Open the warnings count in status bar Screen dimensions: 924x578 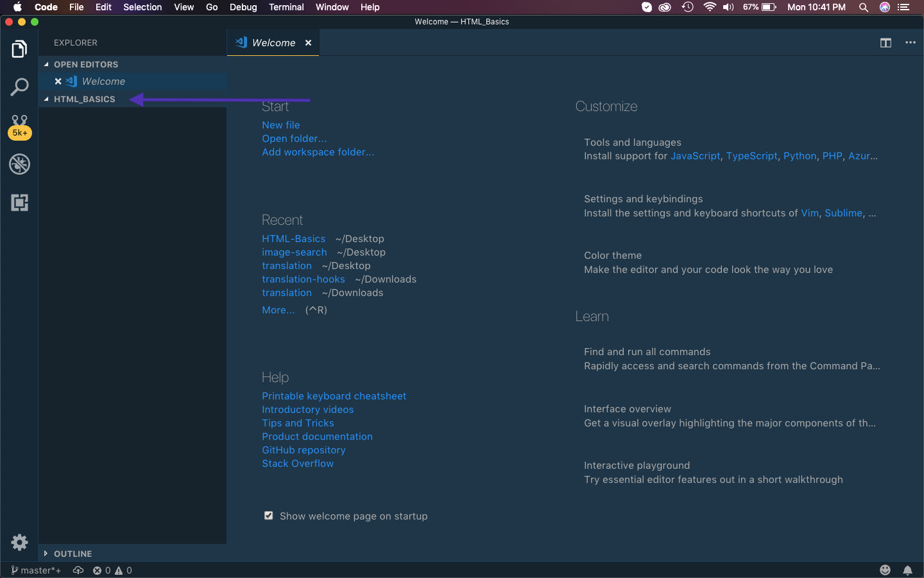(x=123, y=570)
